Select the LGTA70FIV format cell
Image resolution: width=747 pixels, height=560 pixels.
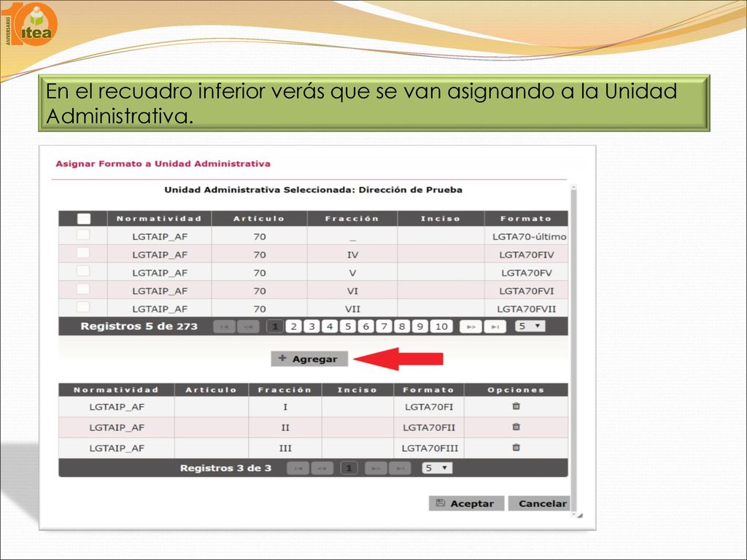point(527,254)
